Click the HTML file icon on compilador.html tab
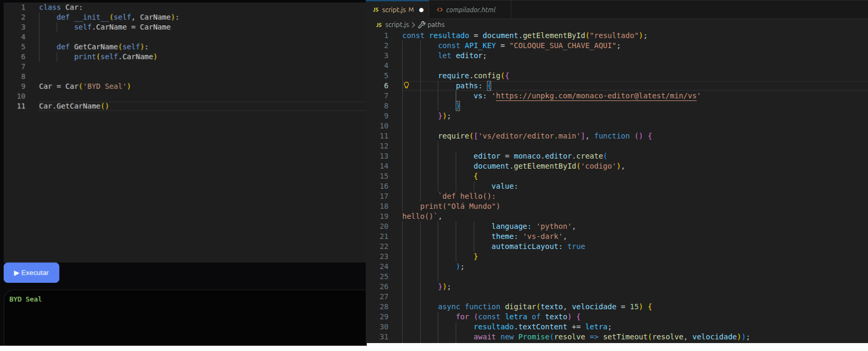Viewport: 868px width, 351px height. click(440, 10)
